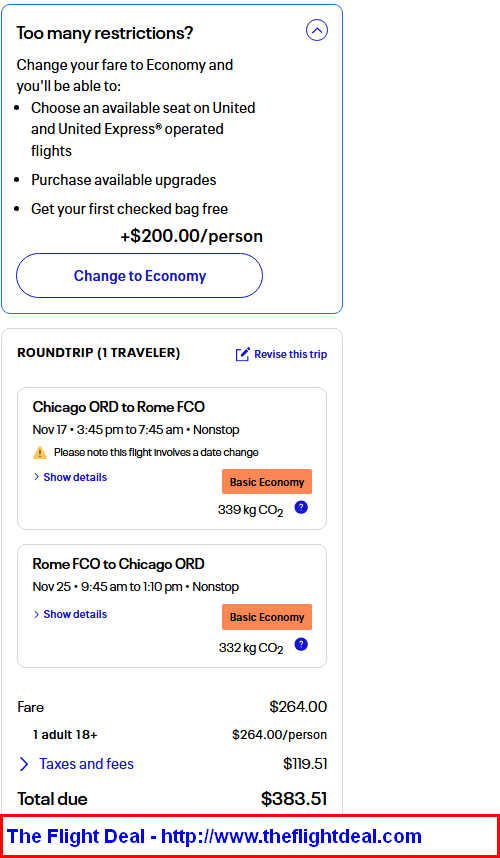Collapse the Too many restrictions panel
500x858 pixels.
pyautogui.click(x=317, y=31)
